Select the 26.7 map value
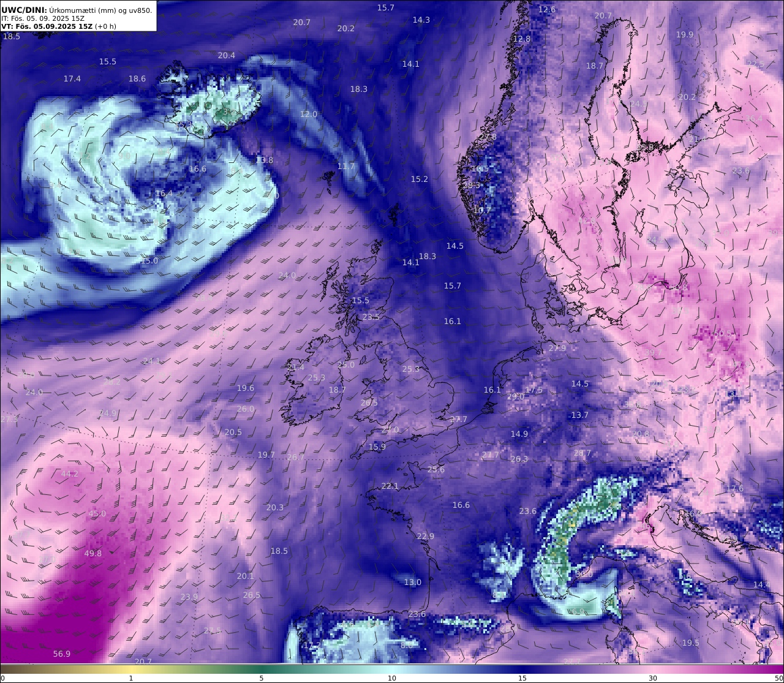The width and height of the screenshot is (784, 683). pyautogui.click(x=296, y=457)
